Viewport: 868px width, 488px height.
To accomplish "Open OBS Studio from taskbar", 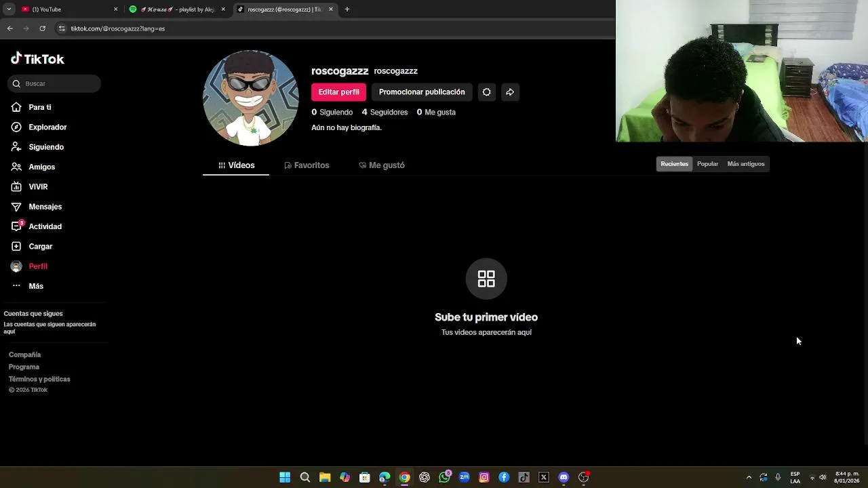I will (x=584, y=477).
